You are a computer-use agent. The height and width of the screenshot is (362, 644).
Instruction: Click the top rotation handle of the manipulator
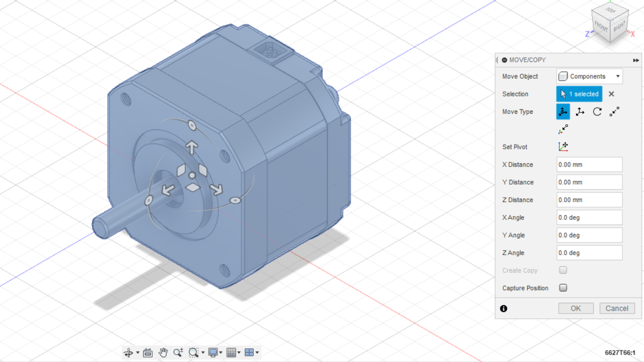point(192,126)
